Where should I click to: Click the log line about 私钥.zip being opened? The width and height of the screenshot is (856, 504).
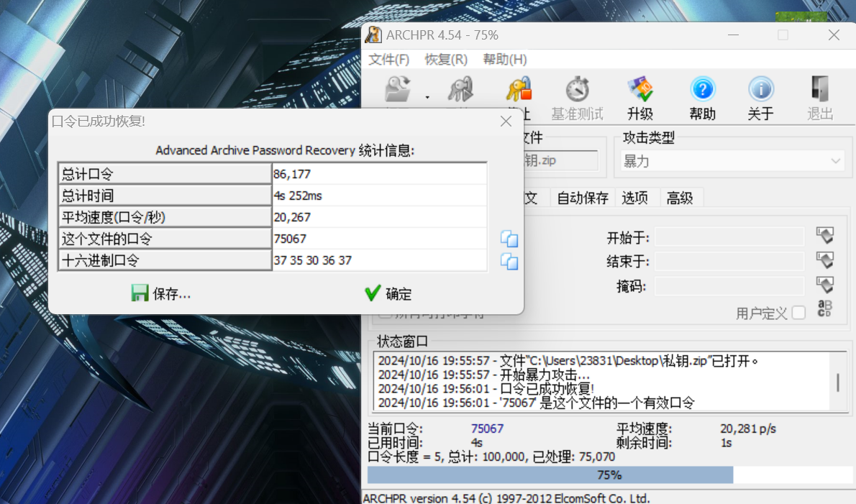pyautogui.click(x=568, y=360)
